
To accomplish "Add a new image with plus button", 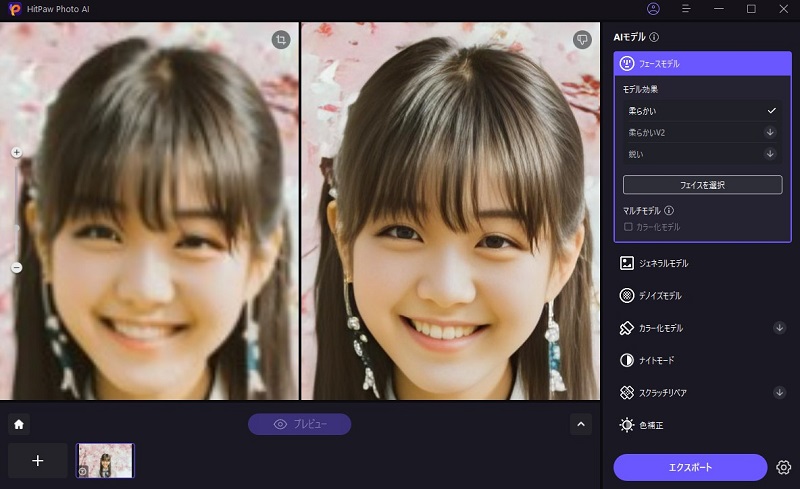I will coord(38,460).
